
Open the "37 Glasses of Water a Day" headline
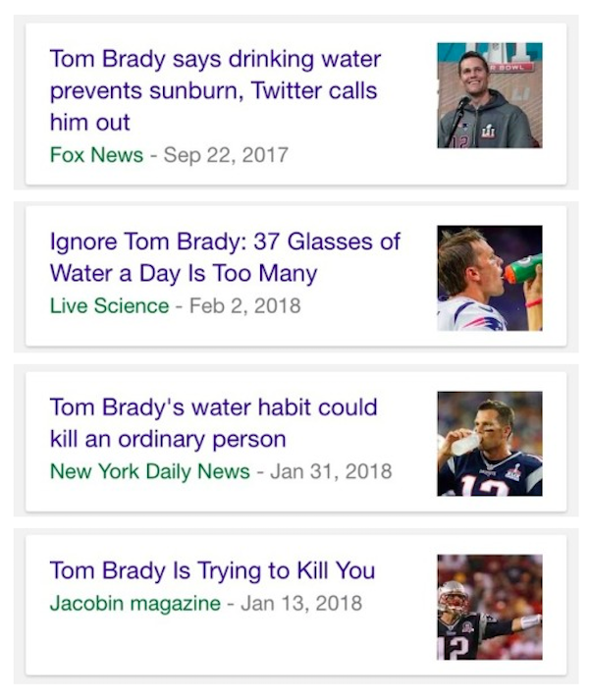(x=225, y=256)
